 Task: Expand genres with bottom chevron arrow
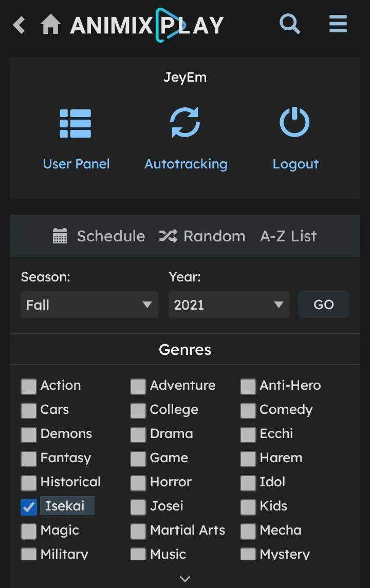click(185, 578)
